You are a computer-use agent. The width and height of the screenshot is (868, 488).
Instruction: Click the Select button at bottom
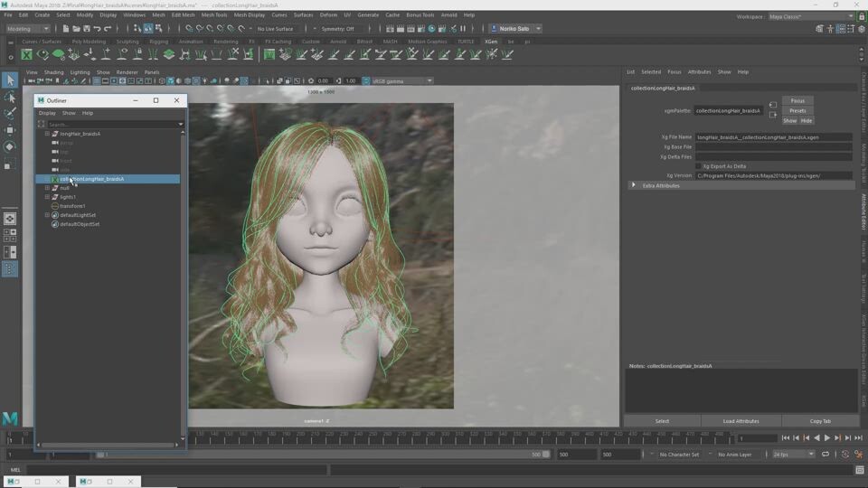662,421
